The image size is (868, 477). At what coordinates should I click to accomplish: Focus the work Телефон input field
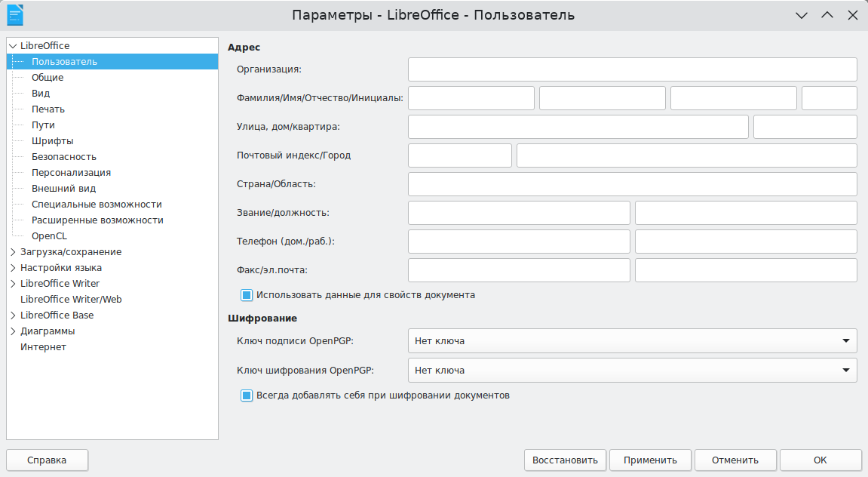(746, 242)
